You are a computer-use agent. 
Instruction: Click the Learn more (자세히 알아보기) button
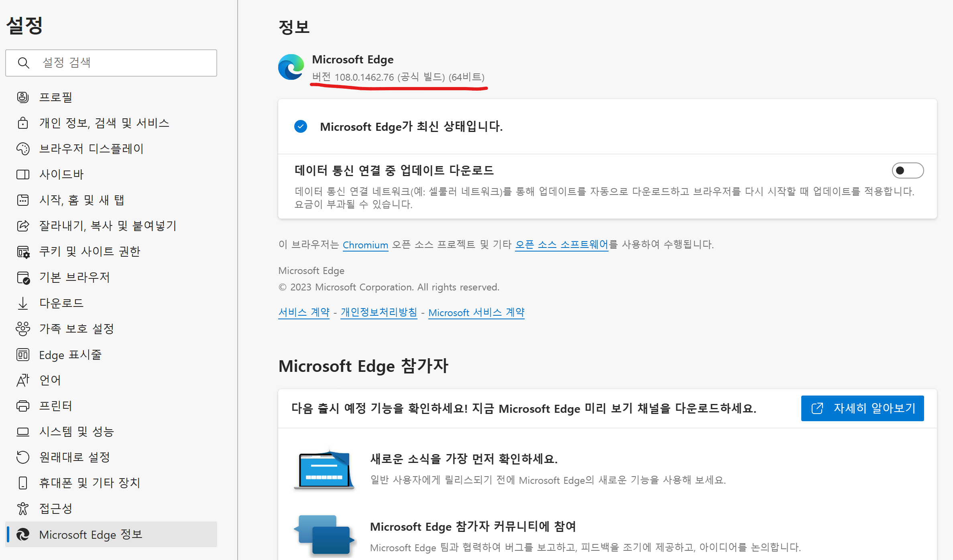pyautogui.click(x=862, y=408)
